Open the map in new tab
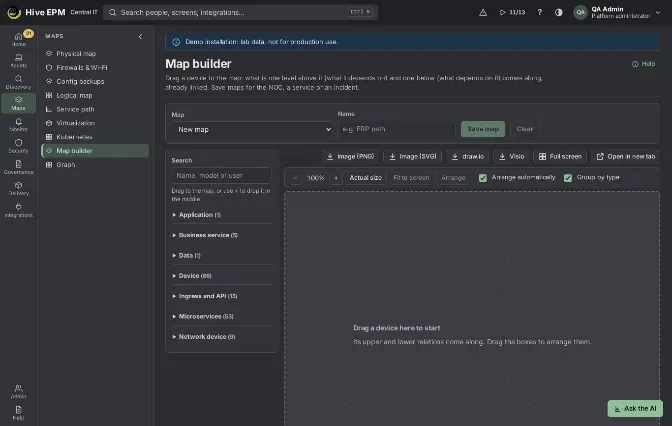672x426 pixels. (626, 156)
